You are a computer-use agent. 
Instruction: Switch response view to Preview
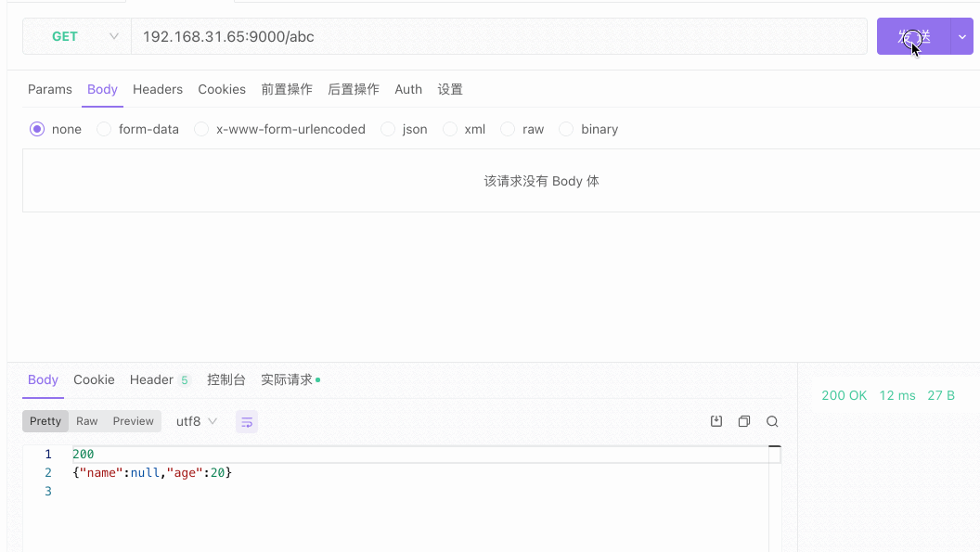coord(134,421)
